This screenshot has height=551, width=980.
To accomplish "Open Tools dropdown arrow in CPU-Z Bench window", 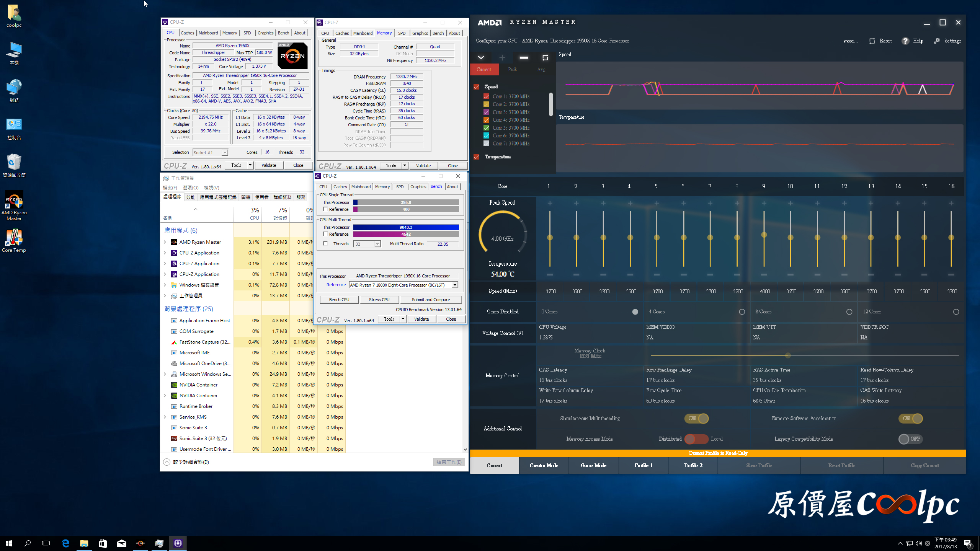I will (x=403, y=319).
